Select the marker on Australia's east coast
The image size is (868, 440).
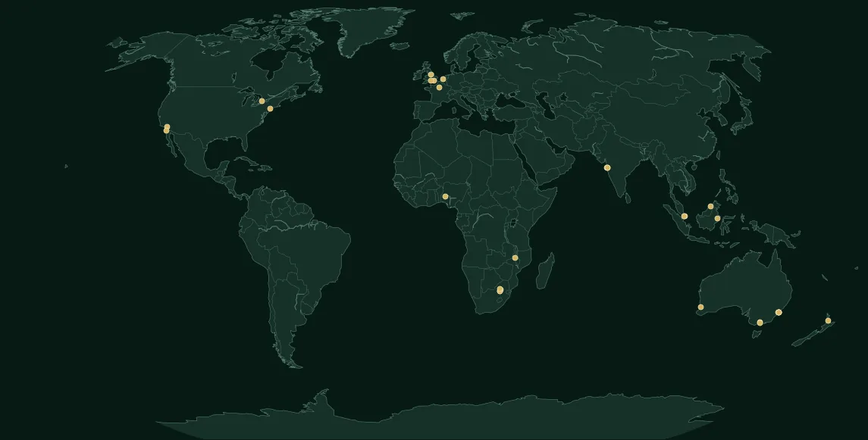(779, 312)
